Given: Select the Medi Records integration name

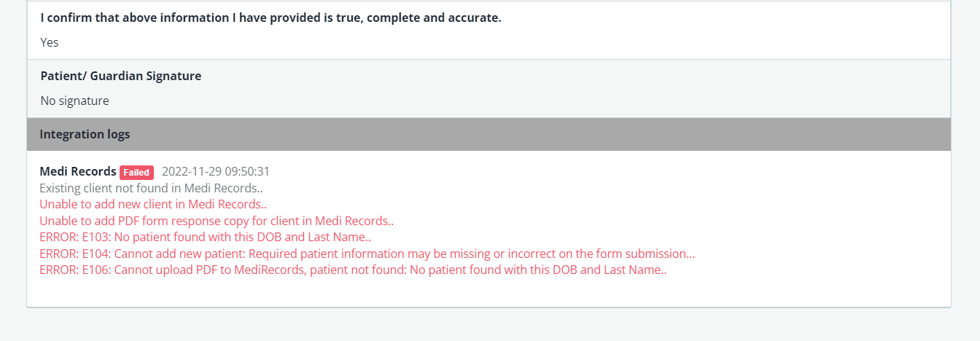Looking at the screenshot, I should [78, 172].
